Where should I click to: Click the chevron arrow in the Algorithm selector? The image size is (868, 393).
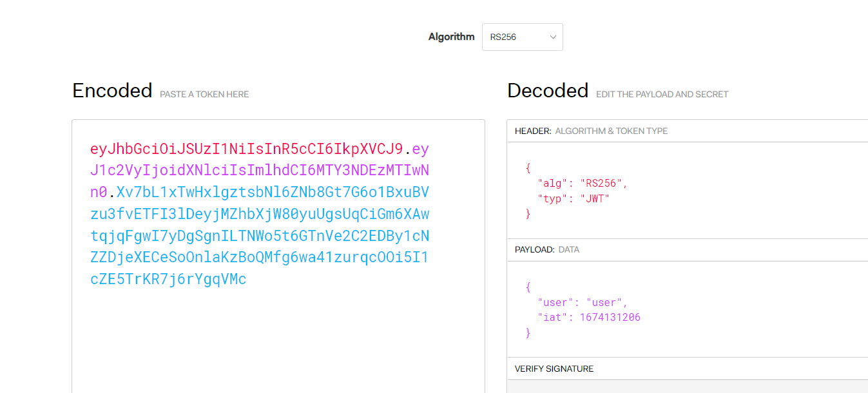tap(552, 37)
